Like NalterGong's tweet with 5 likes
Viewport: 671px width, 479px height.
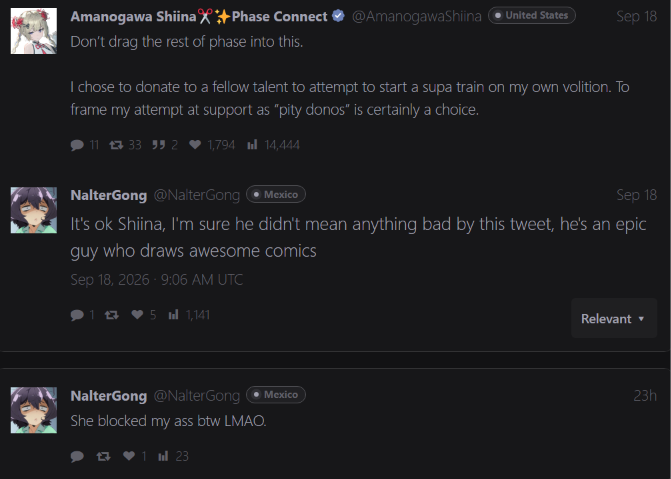137,315
